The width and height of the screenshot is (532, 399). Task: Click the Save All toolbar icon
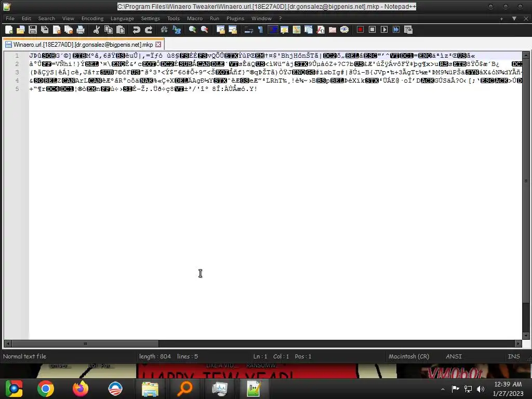coord(45,30)
